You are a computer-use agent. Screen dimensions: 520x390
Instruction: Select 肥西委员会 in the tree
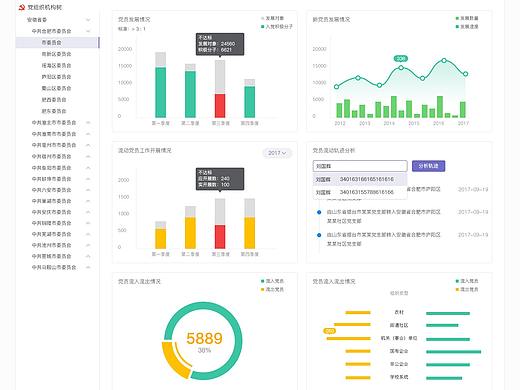coord(54,100)
